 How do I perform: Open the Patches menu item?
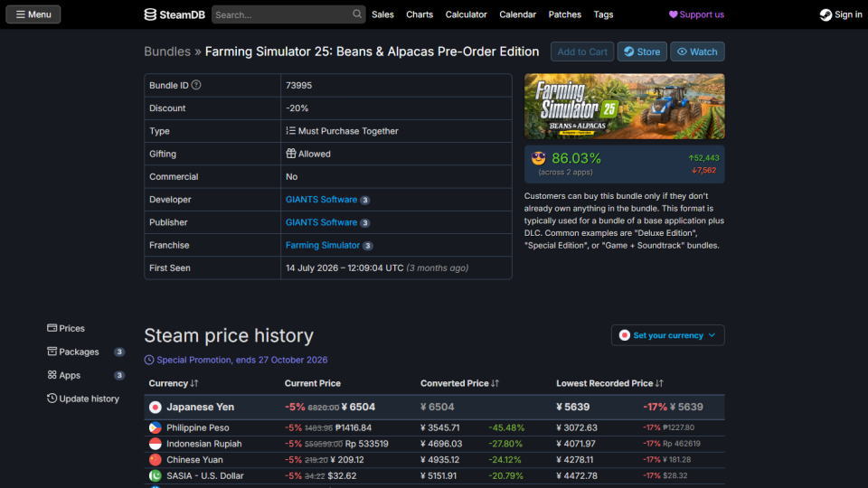(x=564, y=14)
